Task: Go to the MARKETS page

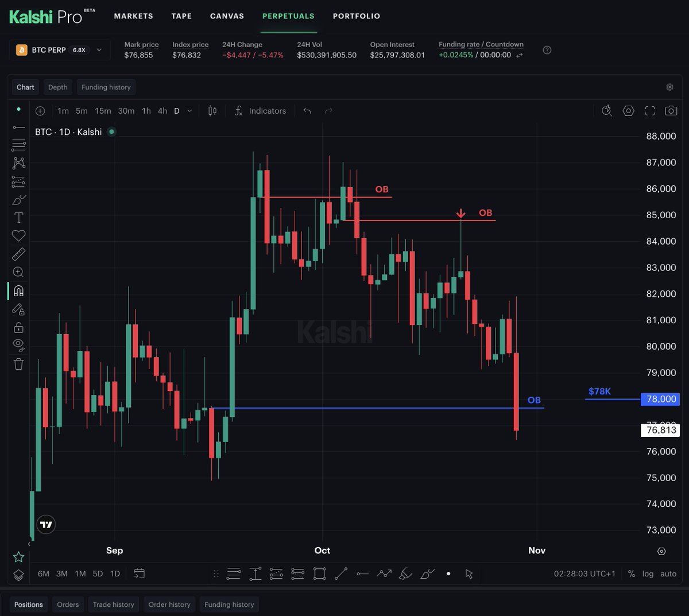Action: (134, 16)
